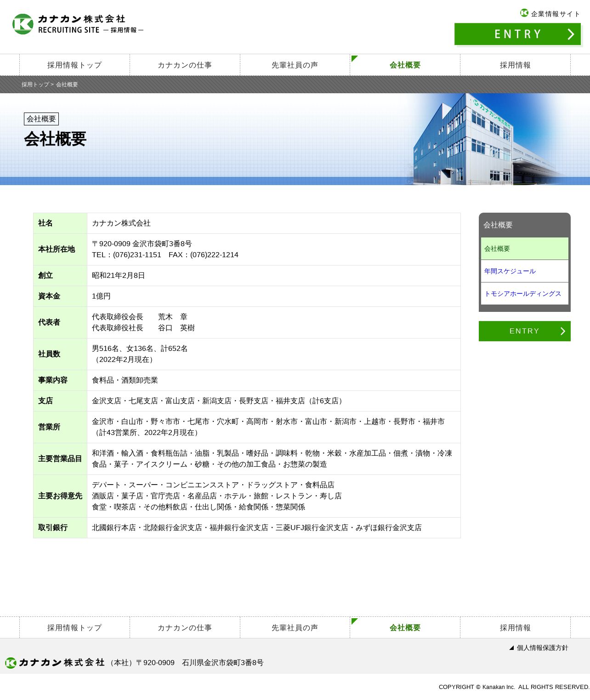Click the green K icon beside 企業情報サイト
The width and height of the screenshot is (590, 700).
524,13
